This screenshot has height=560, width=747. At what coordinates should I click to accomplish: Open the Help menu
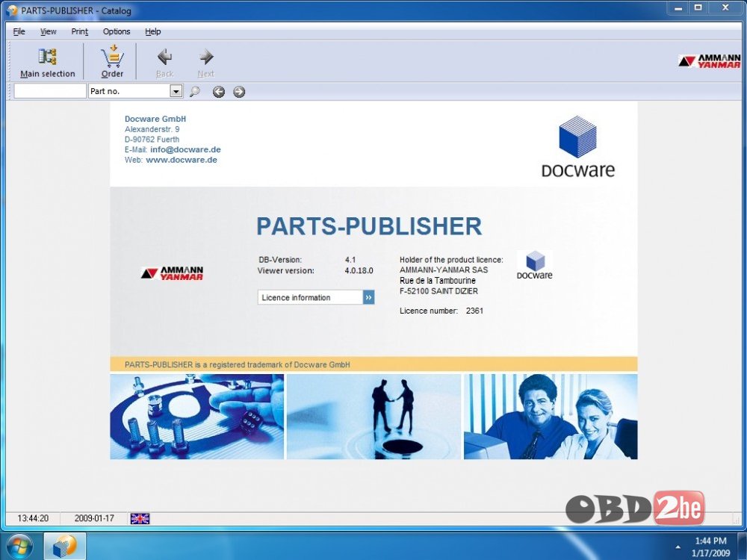(x=153, y=31)
